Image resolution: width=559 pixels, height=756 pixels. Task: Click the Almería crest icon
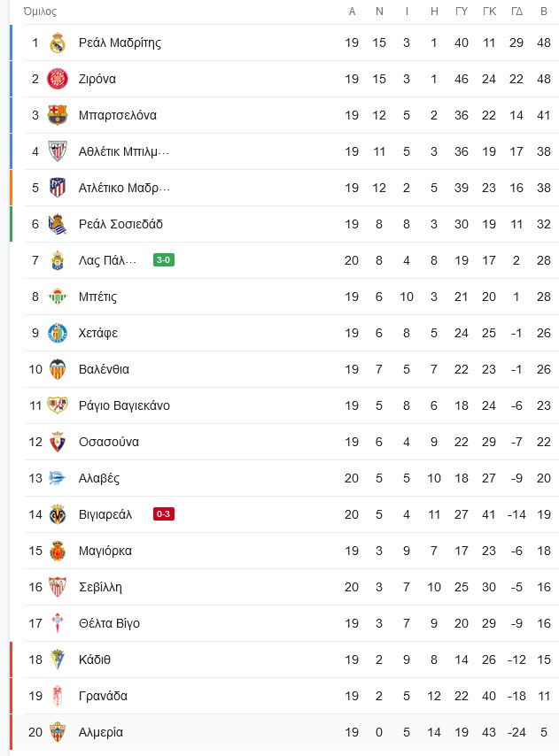[58, 732]
